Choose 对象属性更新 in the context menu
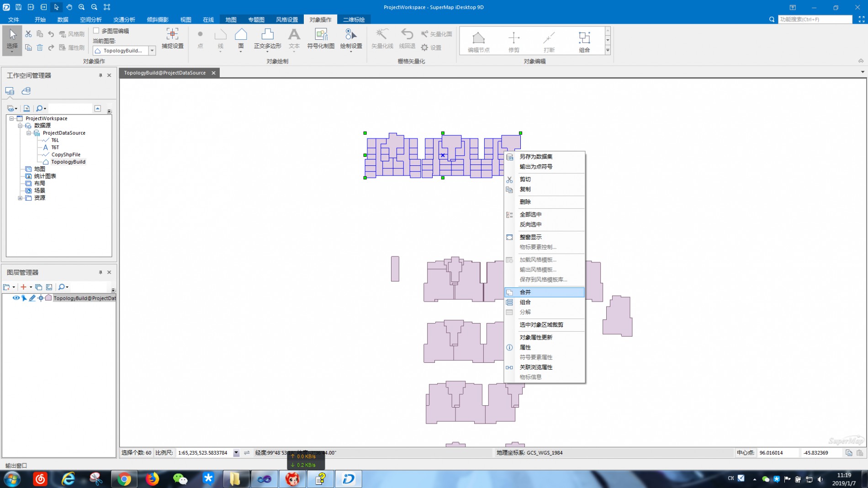The height and width of the screenshot is (488, 868). coord(544,337)
